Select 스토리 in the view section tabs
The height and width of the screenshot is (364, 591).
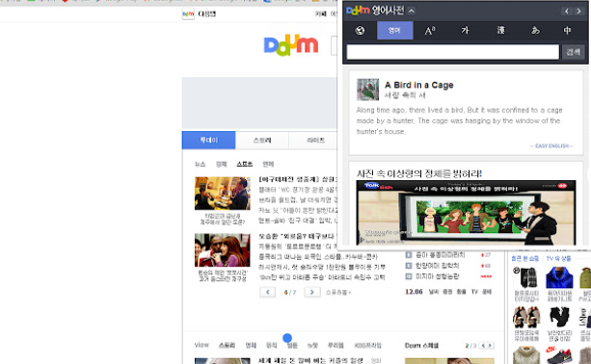click(x=227, y=345)
